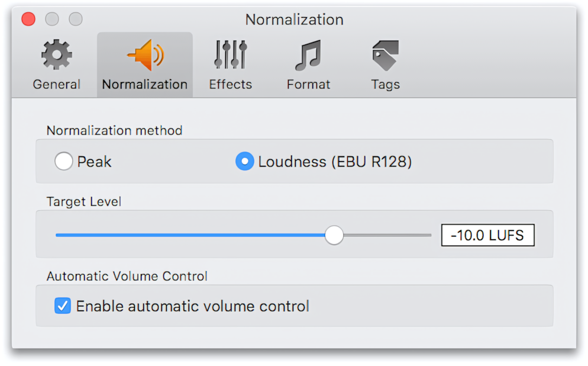This screenshot has height=366, width=588.
Task: Click the -10.0 LUFS value field
Action: tap(487, 235)
